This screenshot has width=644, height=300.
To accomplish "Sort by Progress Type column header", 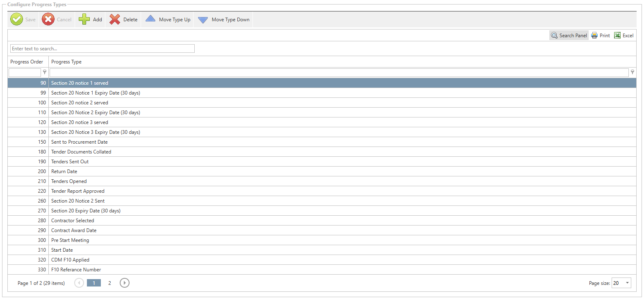I will pyautogui.click(x=66, y=62).
